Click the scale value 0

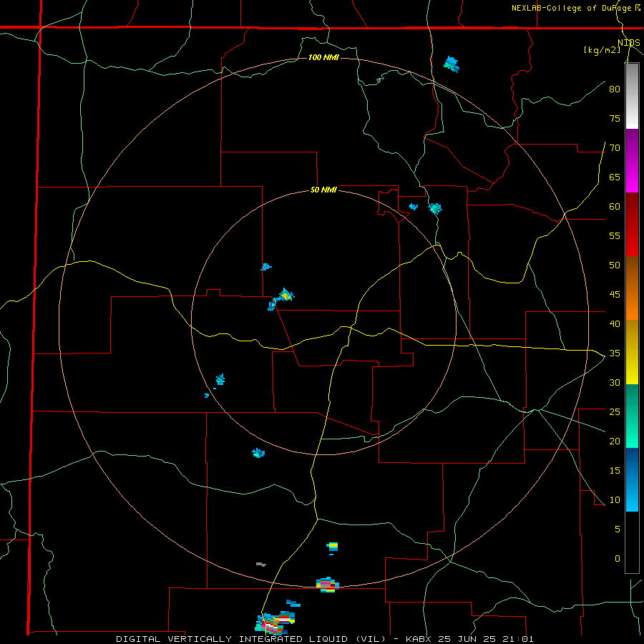coord(618,559)
